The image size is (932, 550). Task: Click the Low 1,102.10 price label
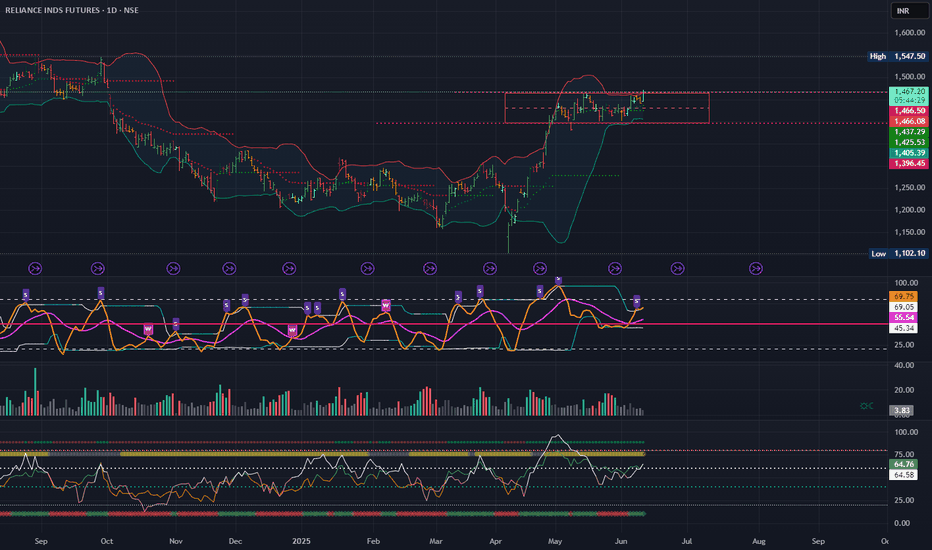pyautogui.click(x=898, y=253)
